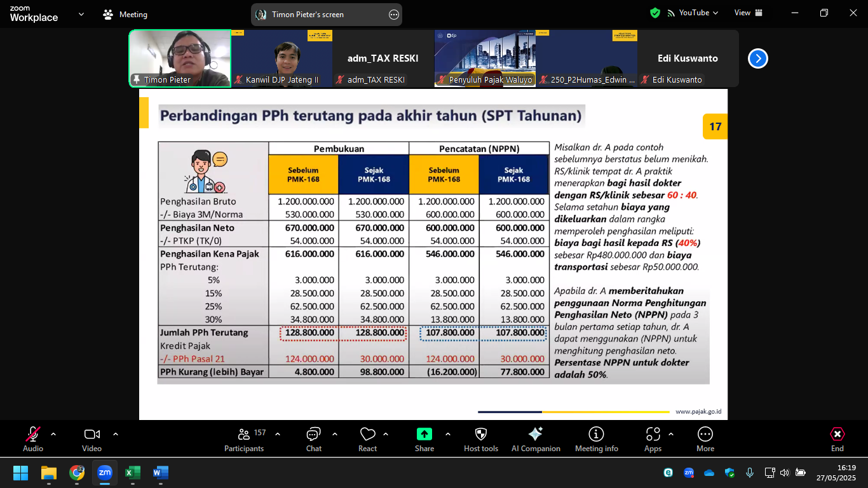Open Host tools shield icon
Image resolution: width=868 pixels, height=488 pixels.
click(481, 439)
